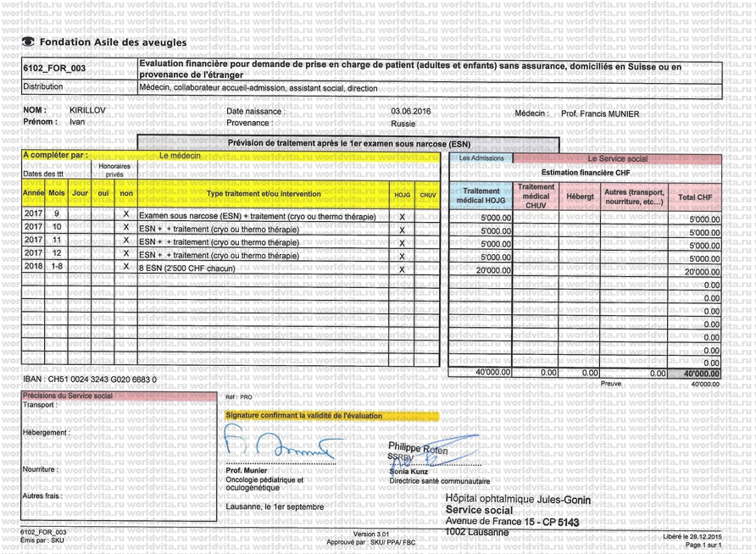
Task: Select the '8 ESN (2'500 CHF chacun)' entry
Action: tap(187, 269)
